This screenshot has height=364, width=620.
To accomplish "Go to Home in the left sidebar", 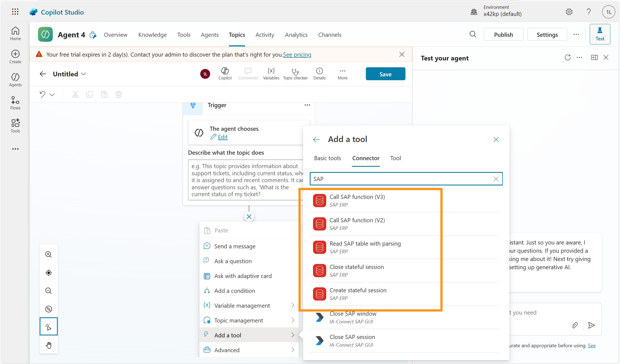I will 15,34.
